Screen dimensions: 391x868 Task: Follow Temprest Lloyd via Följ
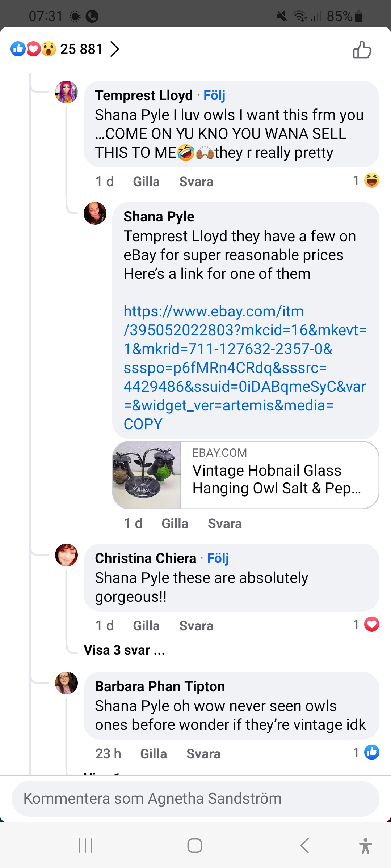pos(214,95)
